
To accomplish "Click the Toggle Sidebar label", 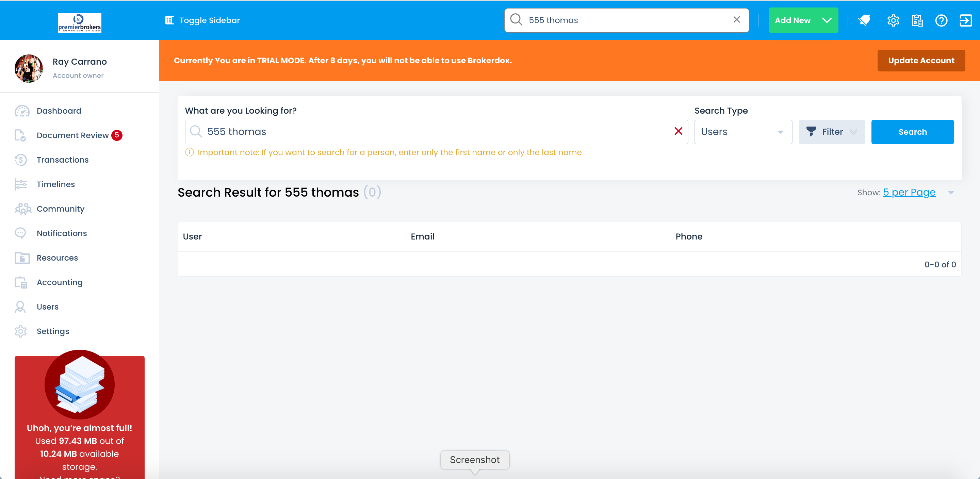I will coord(210,20).
